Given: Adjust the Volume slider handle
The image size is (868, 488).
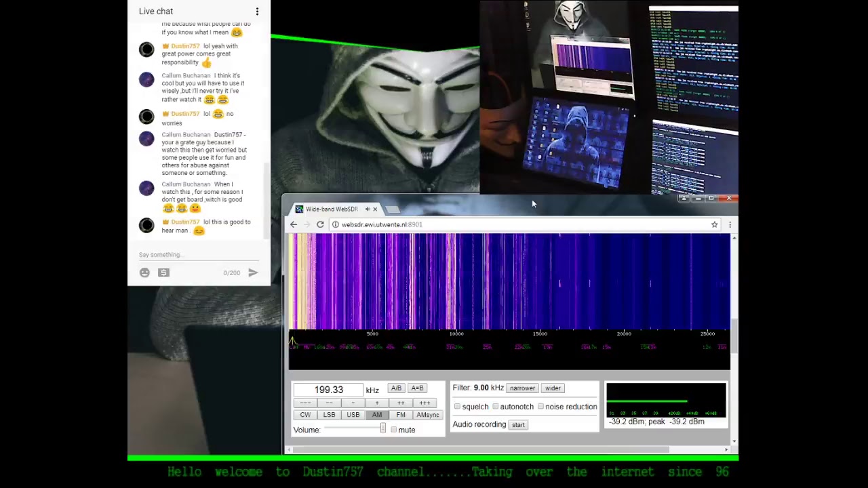Looking at the screenshot, I should click(x=382, y=428).
